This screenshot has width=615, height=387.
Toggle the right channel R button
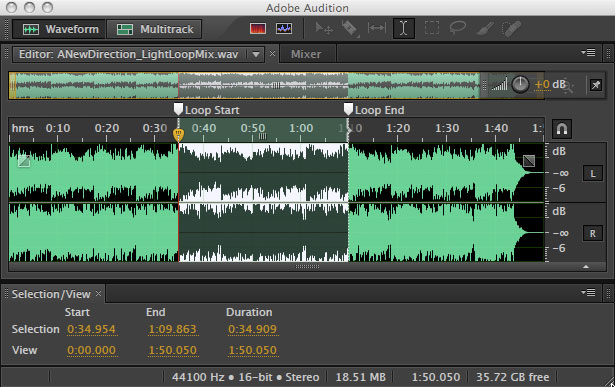coord(593,234)
